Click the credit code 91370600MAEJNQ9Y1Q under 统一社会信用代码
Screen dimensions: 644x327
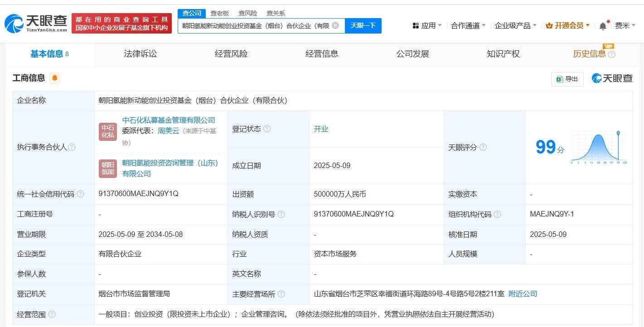click(x=138, y=194)
